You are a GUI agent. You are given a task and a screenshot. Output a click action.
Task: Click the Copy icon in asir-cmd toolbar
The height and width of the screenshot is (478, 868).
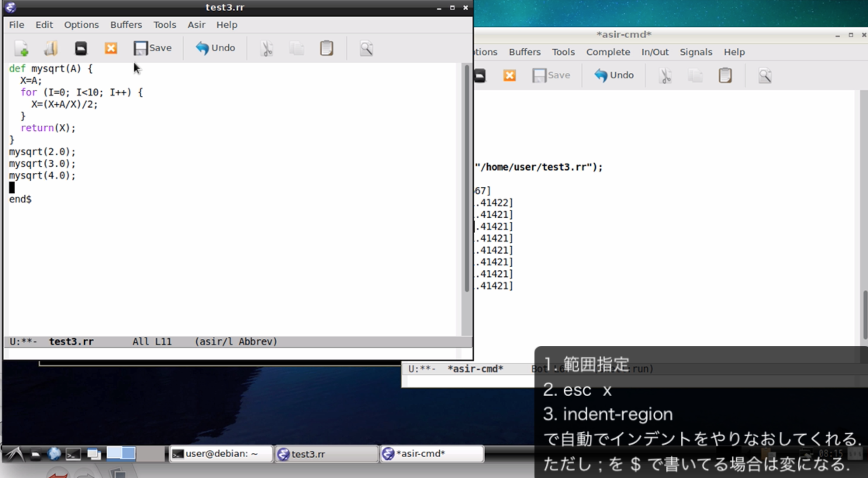click(695, 76)
